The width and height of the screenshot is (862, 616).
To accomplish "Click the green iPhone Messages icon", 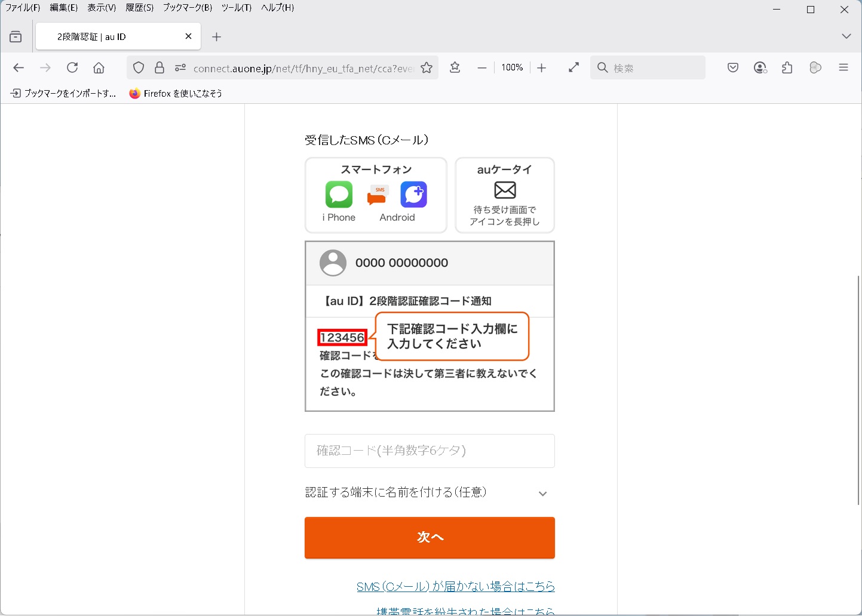I will tap(339, 195).
